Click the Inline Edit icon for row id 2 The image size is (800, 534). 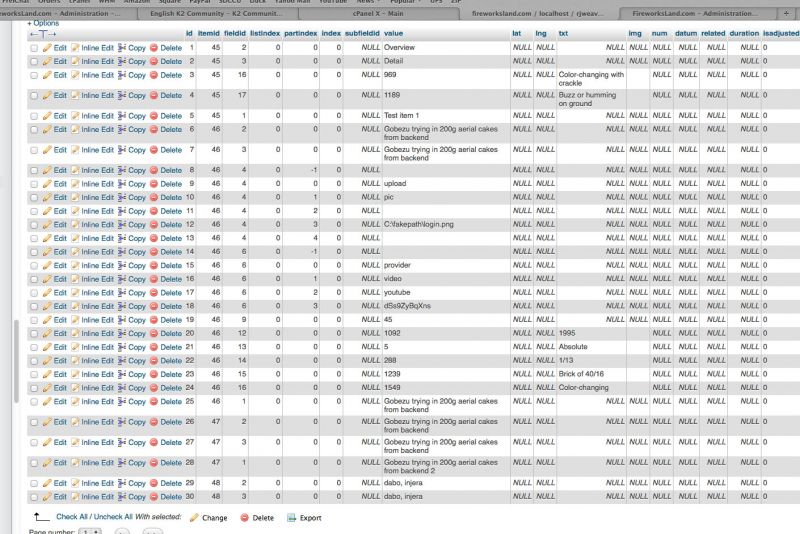[75, 61]
